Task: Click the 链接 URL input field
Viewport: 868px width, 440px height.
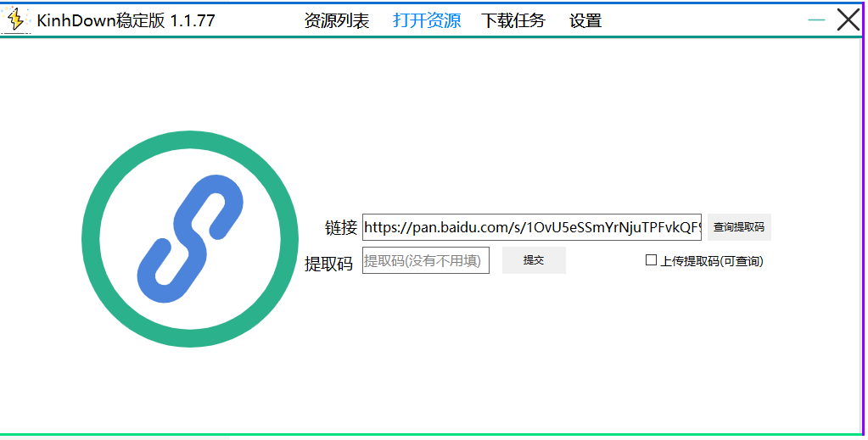Action: [x=532, y=227]
